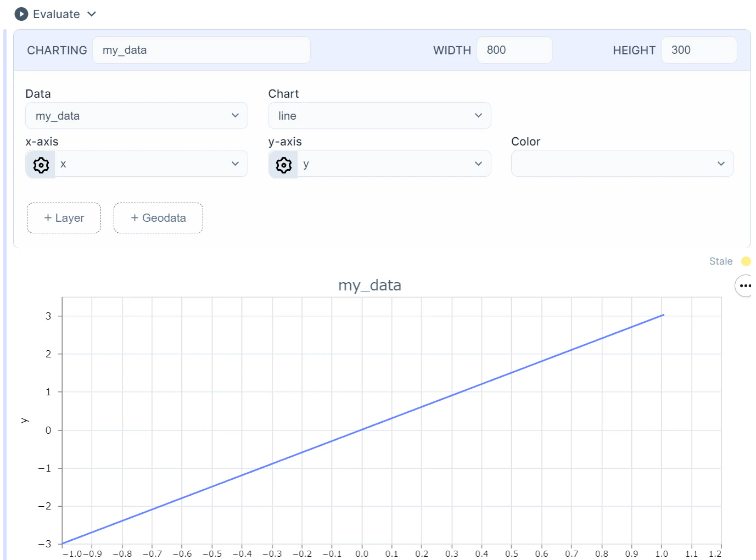756x560 pixels.
Task: Click the Stale status text
Action: coord(721,261)
